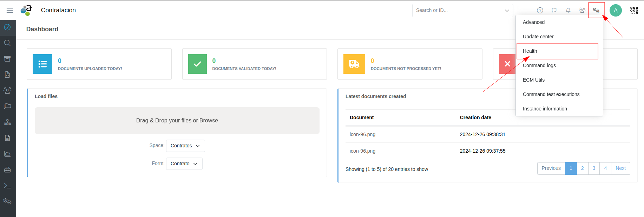Choose Update center menu entry

(538, 37)
